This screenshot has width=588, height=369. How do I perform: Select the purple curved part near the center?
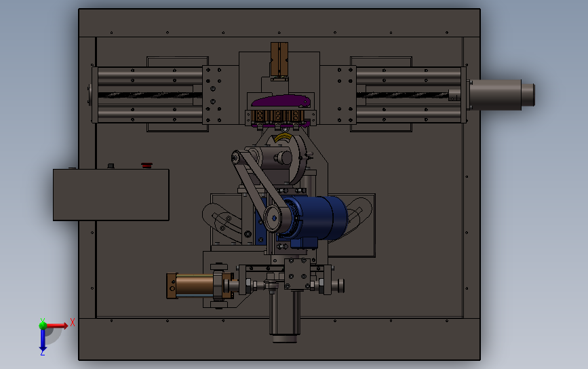tap(281, 101)
